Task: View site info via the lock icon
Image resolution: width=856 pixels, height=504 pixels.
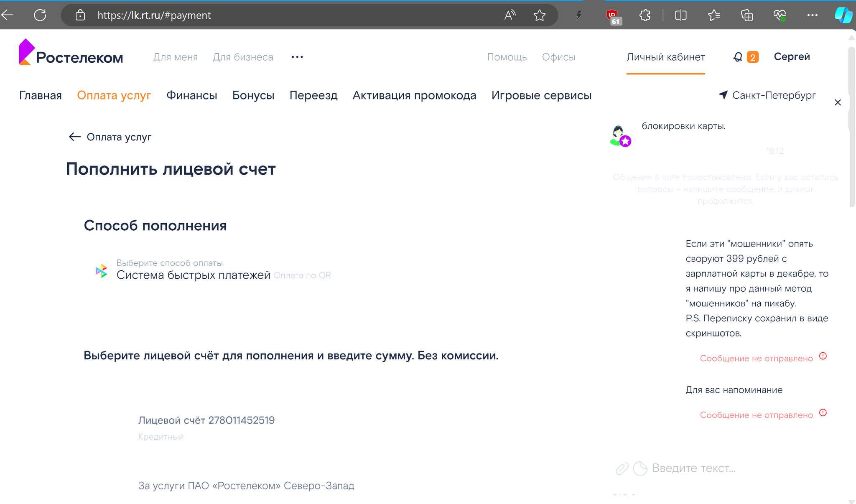Action: (80, 15)
